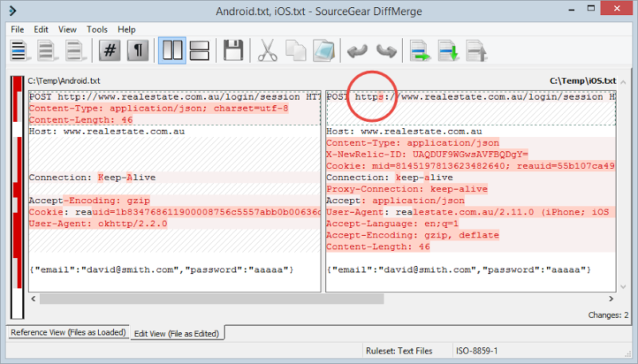The width and height of the screenshot is (638, 364).
Task: Click 'Content-Type: application/json' in iOS pane
Action: click(412, 143)
